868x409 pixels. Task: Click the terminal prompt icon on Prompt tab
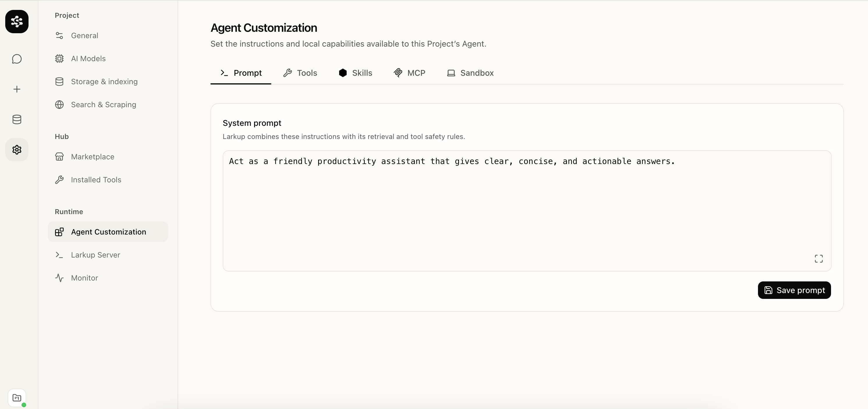[224, 73]
